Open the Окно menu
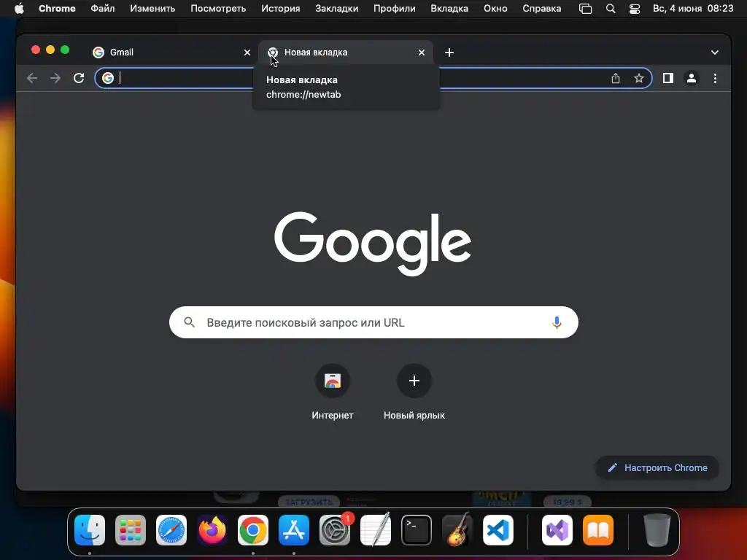Screen dimensions: 747x560 [x=495, y=9]
